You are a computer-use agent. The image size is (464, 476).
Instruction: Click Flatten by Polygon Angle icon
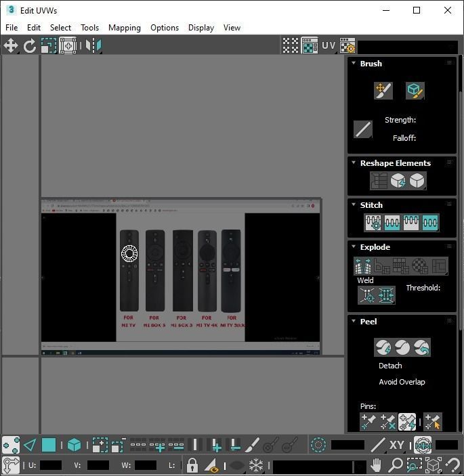[382, 265]
